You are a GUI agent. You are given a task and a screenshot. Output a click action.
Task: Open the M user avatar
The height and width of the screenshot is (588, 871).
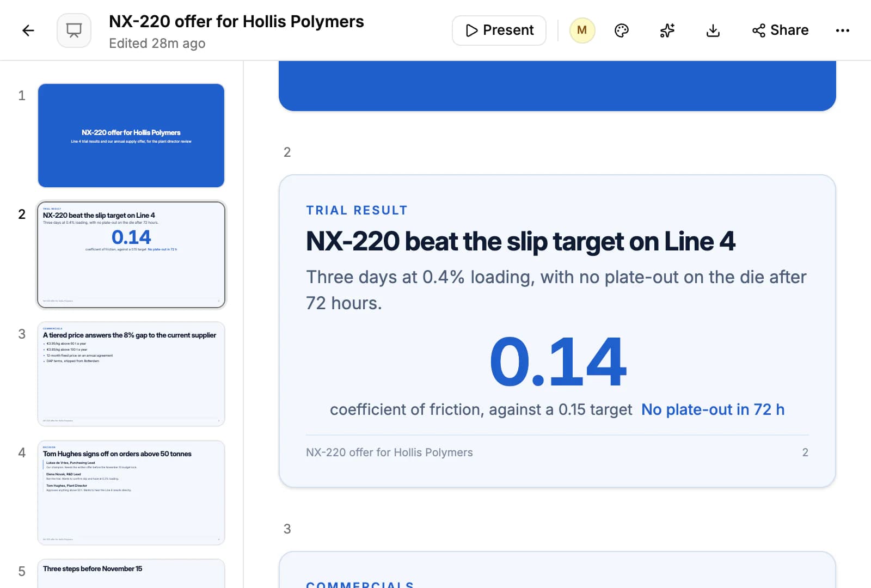[x=582, y=30]
